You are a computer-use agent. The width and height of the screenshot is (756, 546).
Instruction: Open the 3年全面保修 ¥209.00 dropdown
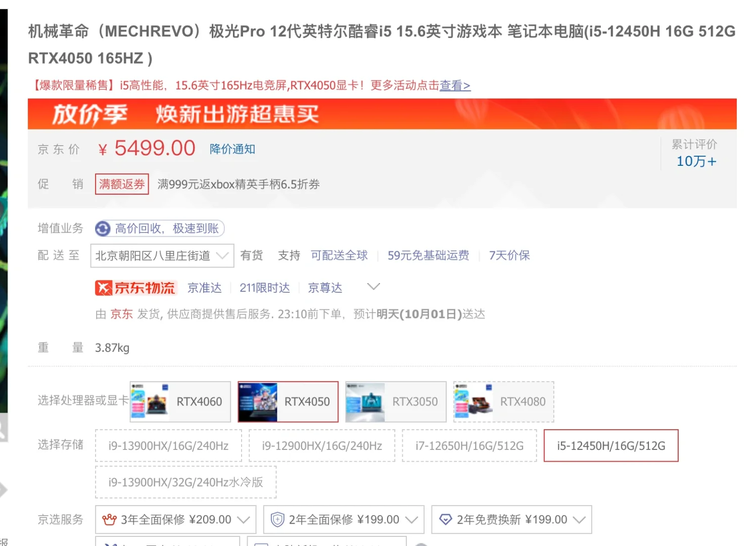click(176, 520)
